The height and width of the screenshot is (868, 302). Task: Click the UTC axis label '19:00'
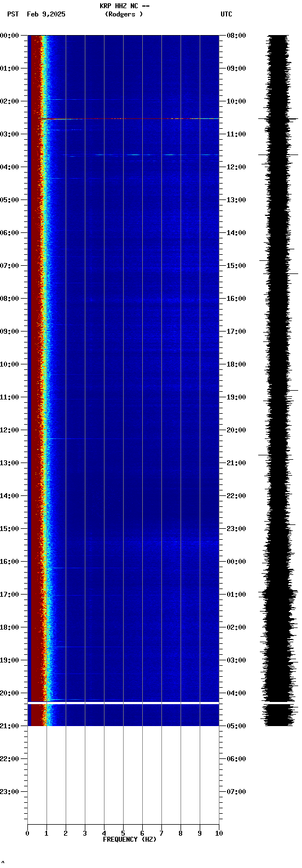coord(236,397)
